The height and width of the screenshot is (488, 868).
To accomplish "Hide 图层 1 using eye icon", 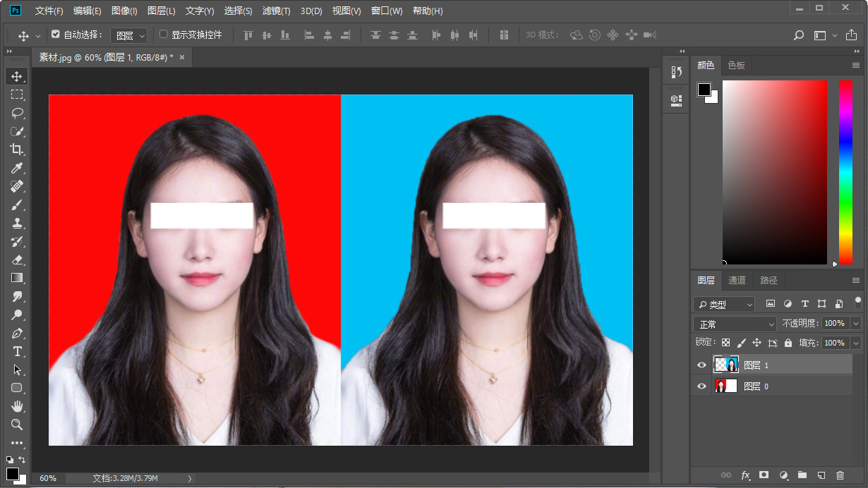I will pos(701,365).
